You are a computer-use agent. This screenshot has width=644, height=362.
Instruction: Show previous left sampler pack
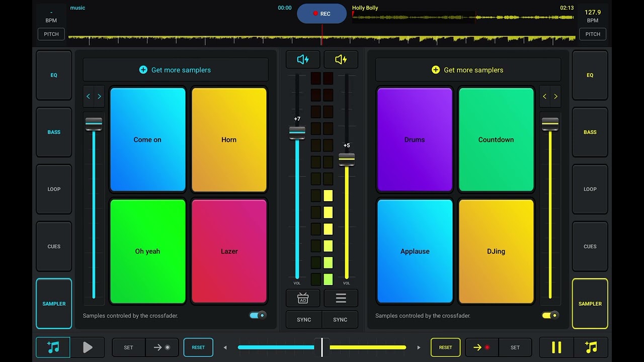coord(88,97)
